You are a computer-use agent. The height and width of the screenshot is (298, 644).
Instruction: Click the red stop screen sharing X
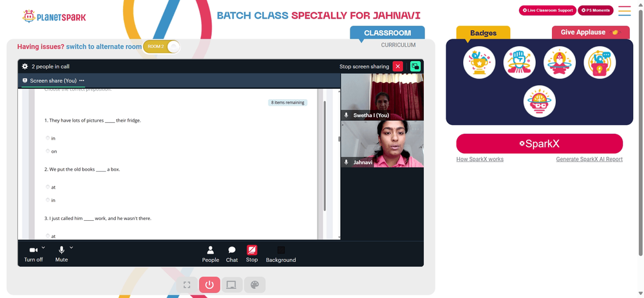(397, 66)
